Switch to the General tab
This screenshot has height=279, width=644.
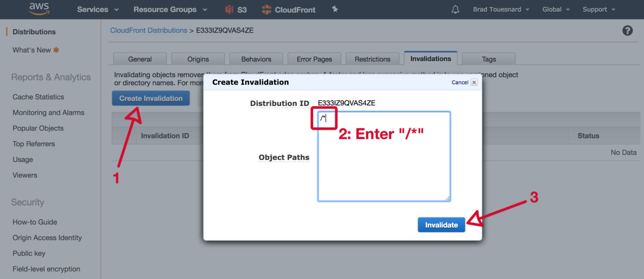click(x=140, y=59)
